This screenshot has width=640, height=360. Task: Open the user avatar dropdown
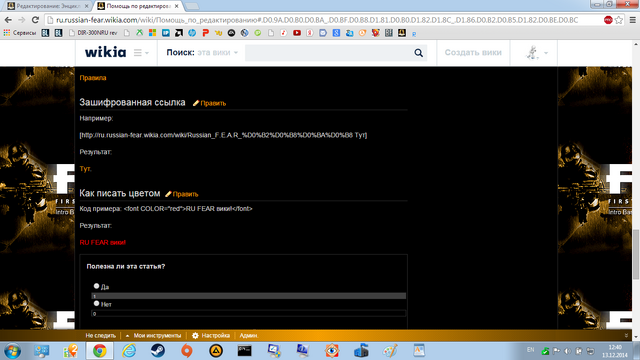click(x=536, y=53)
